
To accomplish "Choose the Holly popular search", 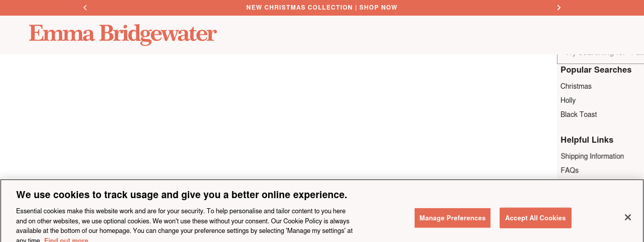I will (568, 100).
